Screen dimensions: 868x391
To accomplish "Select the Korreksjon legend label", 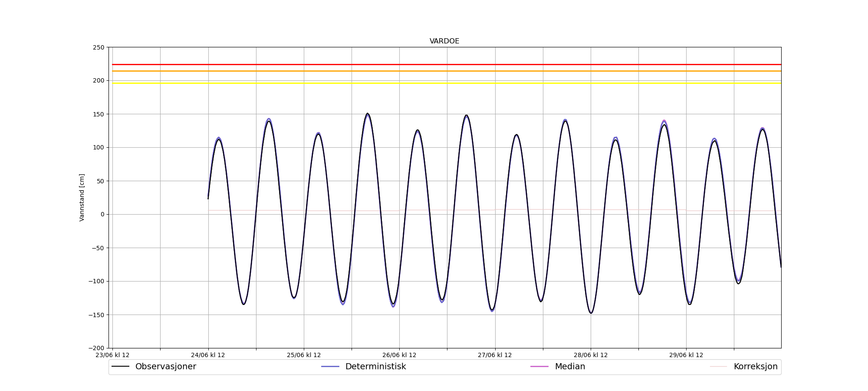I will (756, 367).
